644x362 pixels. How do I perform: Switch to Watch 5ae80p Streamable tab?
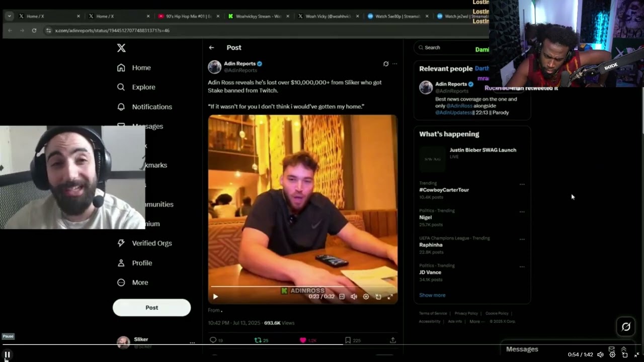pyautogui.click(x=398, y=16)
